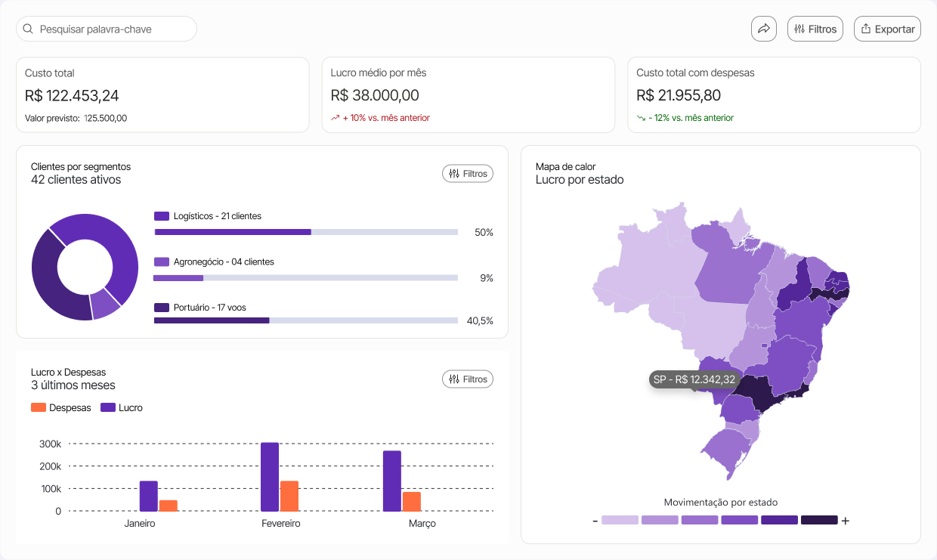This screenshot has width=937, height=560.
Task: Click the minus sign beside map legend
Action: 595,521
